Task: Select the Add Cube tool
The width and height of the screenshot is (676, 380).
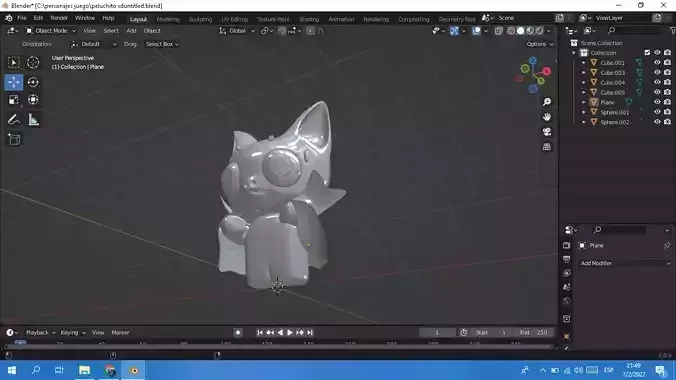Action: point(14,139)
